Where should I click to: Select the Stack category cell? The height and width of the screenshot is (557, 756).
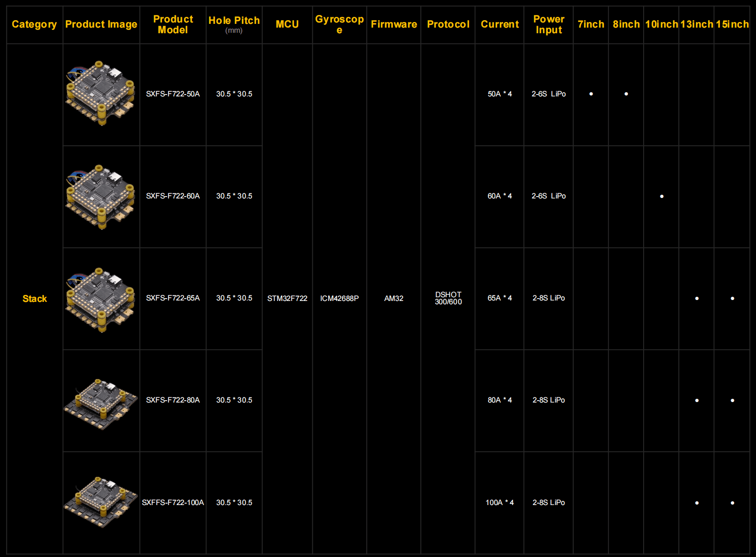(x=35, y=299)
